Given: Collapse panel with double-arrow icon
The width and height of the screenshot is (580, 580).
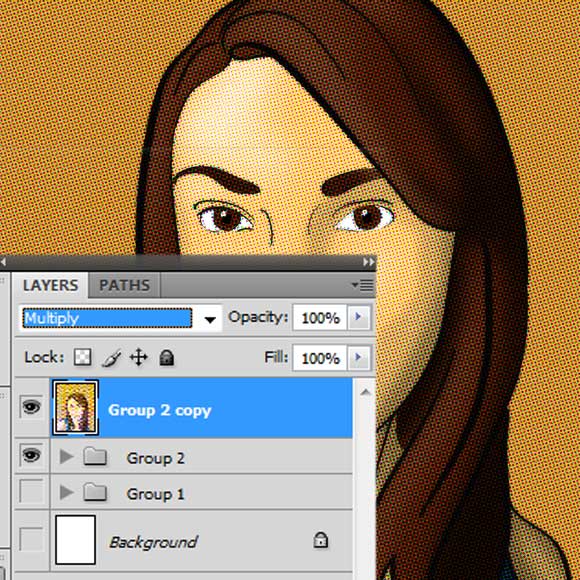Looking at the screenshot, I should [368, 262].
